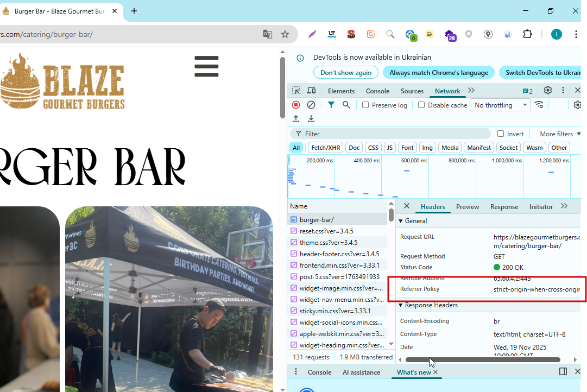Click the translate page icon in address bar
587x392 pixels.
coord(267,34)
